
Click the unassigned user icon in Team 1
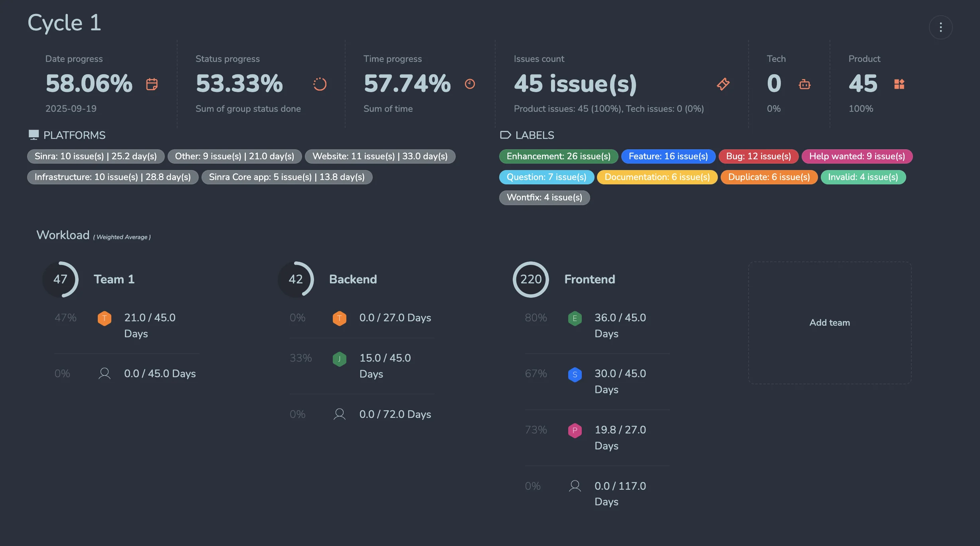[105, 374]
